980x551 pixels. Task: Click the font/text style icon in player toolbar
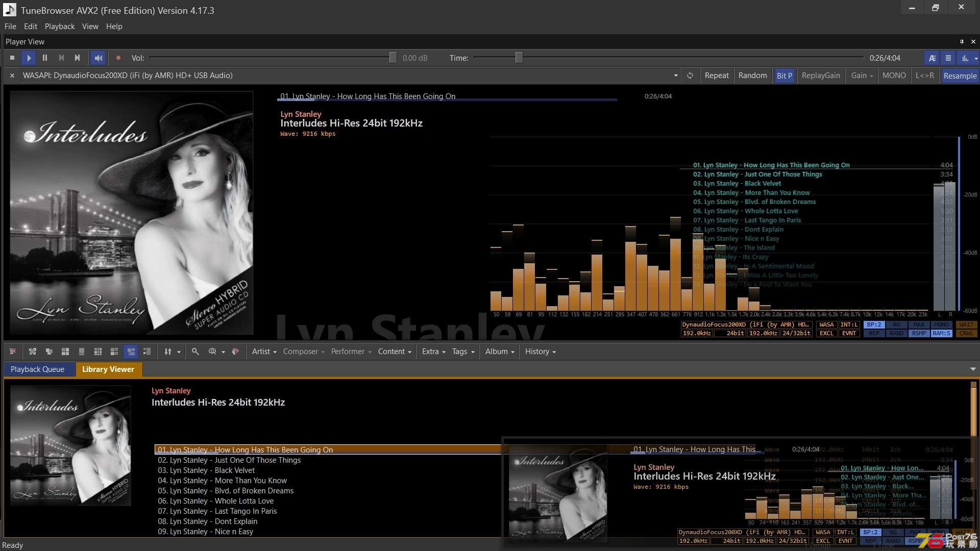pyautogui.click(x=932, y=58)
